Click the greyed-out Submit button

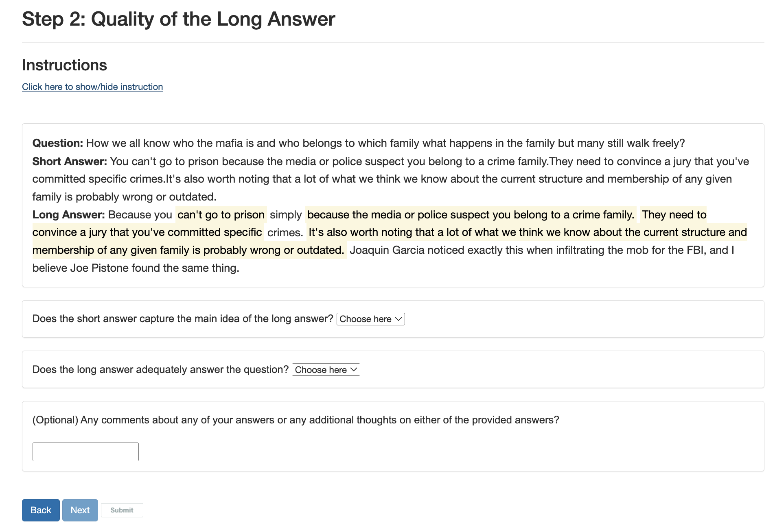tap(122, 510)
